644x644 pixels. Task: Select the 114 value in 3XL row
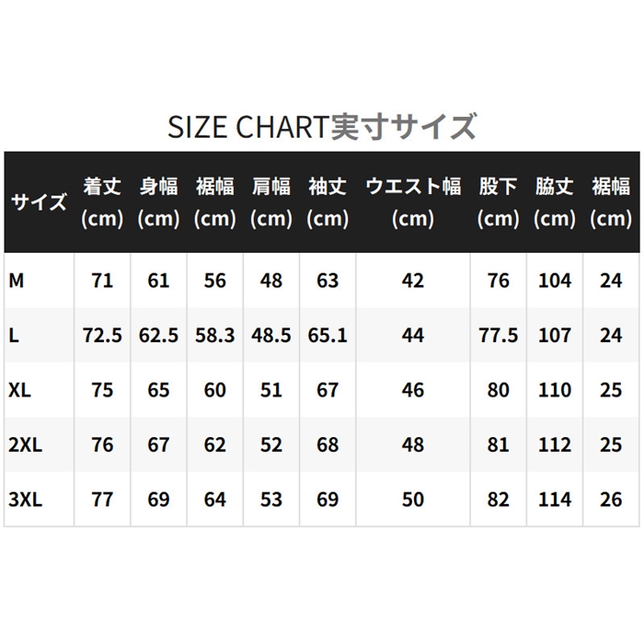click(x=555, y=500)
